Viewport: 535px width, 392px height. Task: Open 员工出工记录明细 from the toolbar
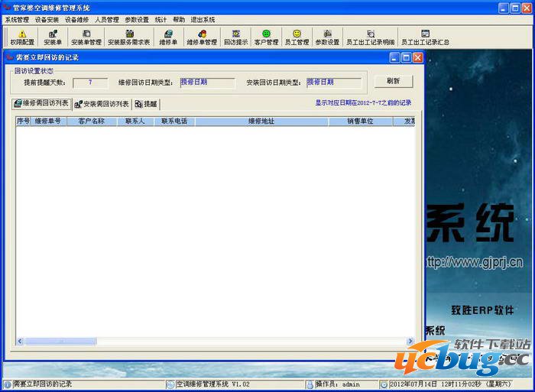(x=370, y=37)
